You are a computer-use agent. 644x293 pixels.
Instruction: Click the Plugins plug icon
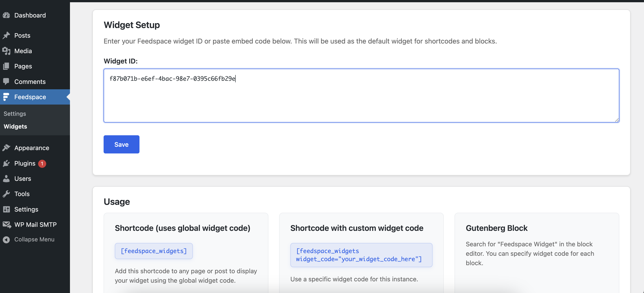[6, 163]
